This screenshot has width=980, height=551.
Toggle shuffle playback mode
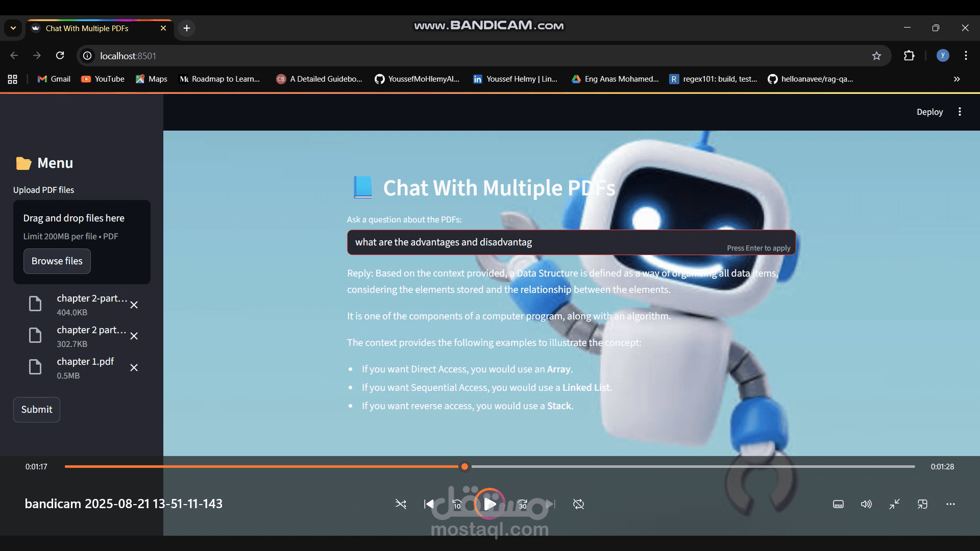click(401, 504)
